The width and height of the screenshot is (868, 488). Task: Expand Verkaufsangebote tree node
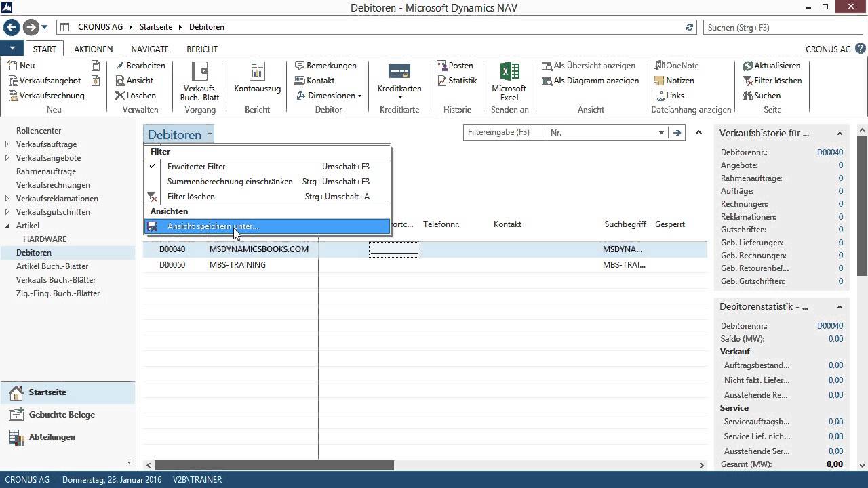pyautogui.click(x=7, y=158)
